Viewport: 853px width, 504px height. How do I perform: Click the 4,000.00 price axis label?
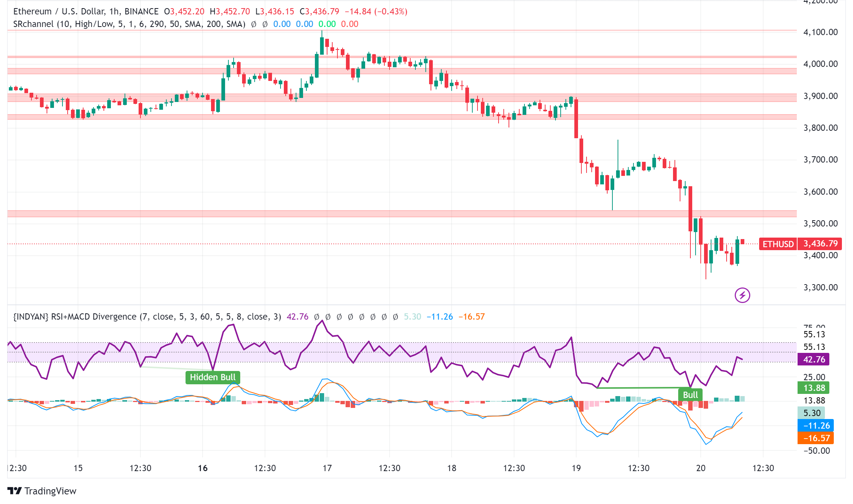(x=820, y=64)
